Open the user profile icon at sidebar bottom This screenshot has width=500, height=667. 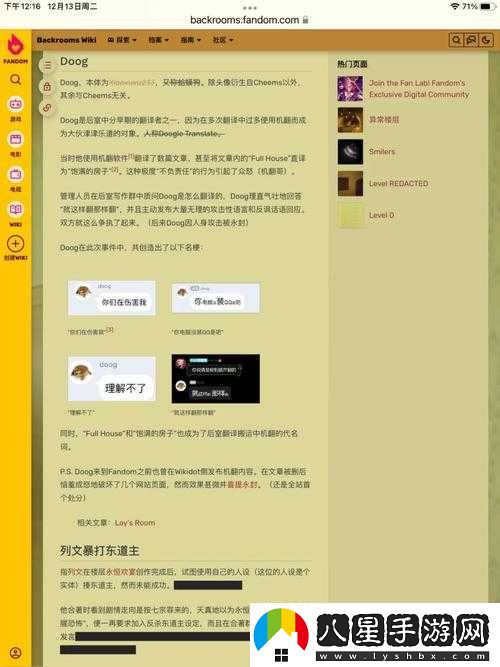[x=15, y=653]
